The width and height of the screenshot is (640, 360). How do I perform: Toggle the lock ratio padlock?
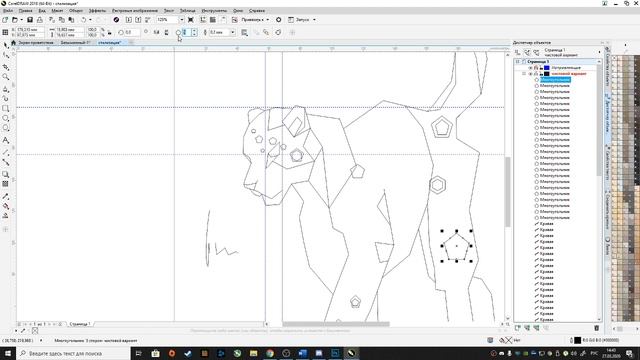(x=109, y=32)
